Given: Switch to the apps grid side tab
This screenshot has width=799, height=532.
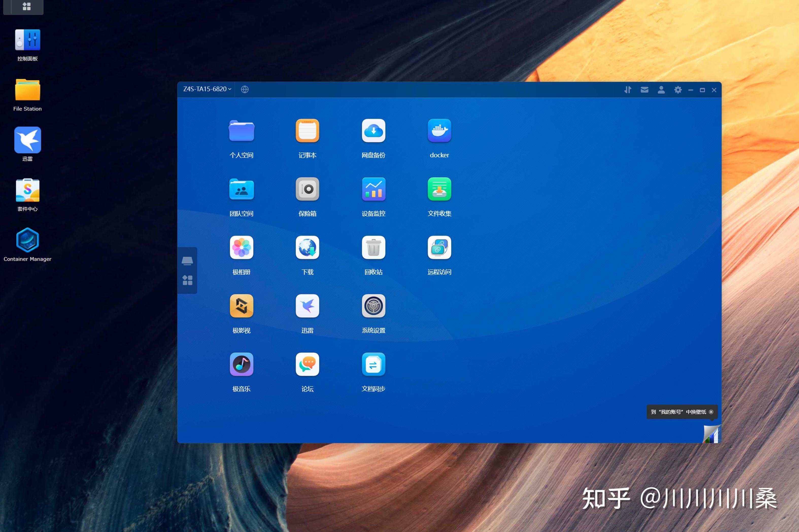Looking at the screenshot, I should click(188, 280).
